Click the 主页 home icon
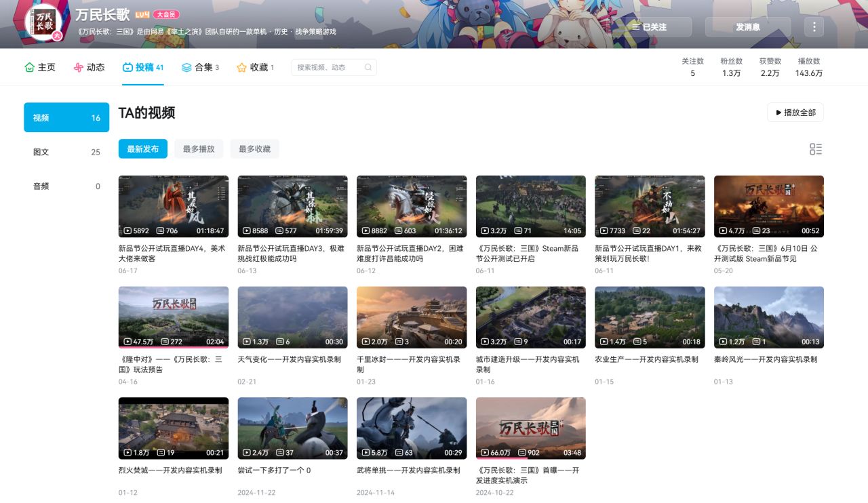The image size is (868, 503). point(29,67)
